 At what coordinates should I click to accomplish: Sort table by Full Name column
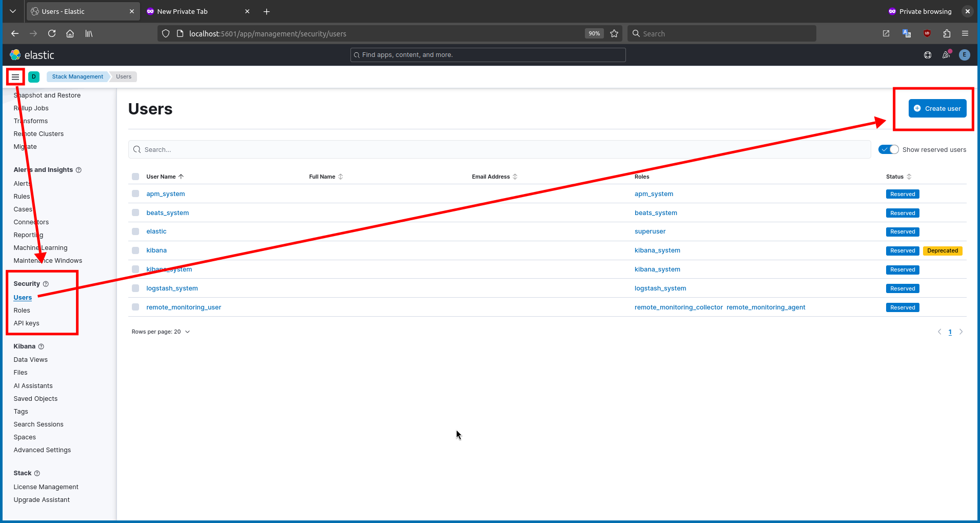(326, 177)
